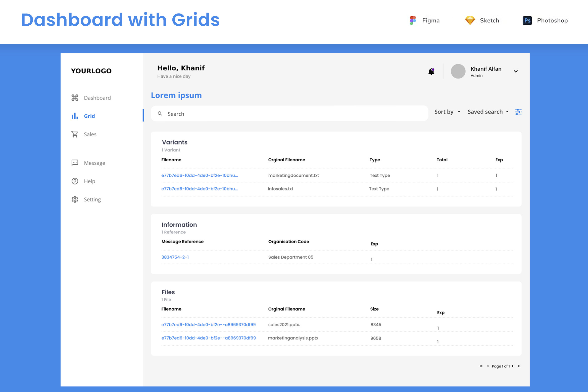Click the Help question mark icon

click(75, 181)
